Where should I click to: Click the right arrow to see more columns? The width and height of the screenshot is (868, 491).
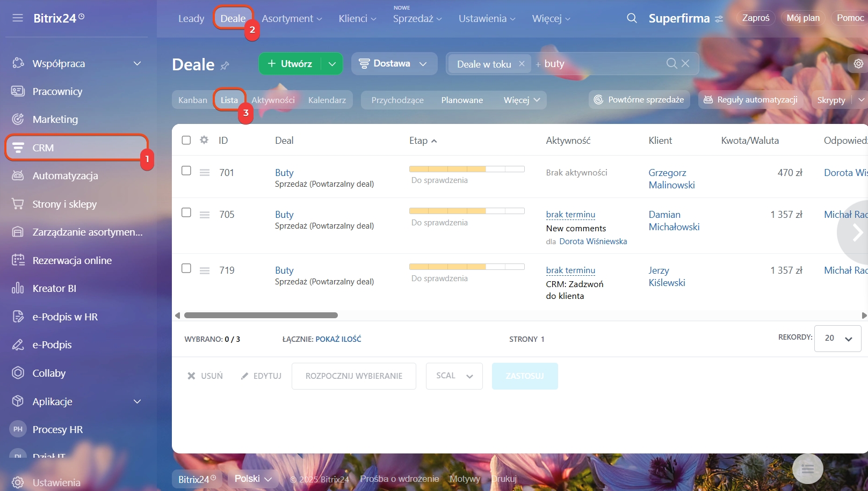click(x=857, y=232)
